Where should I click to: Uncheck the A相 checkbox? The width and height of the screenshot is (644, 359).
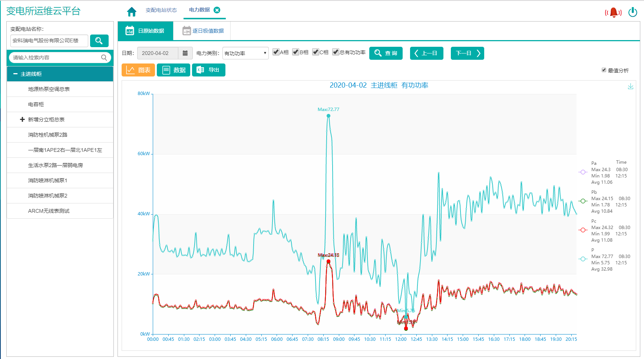coord(276,52)
